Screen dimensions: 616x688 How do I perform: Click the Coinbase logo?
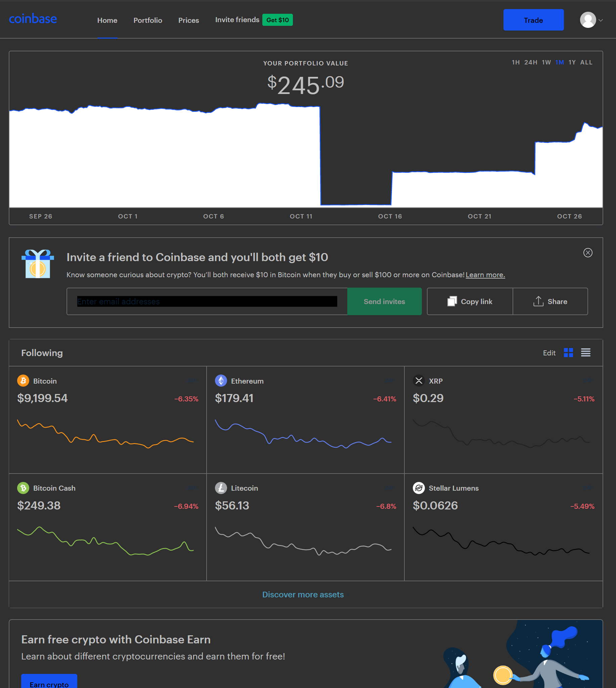(x=33, y=18)
